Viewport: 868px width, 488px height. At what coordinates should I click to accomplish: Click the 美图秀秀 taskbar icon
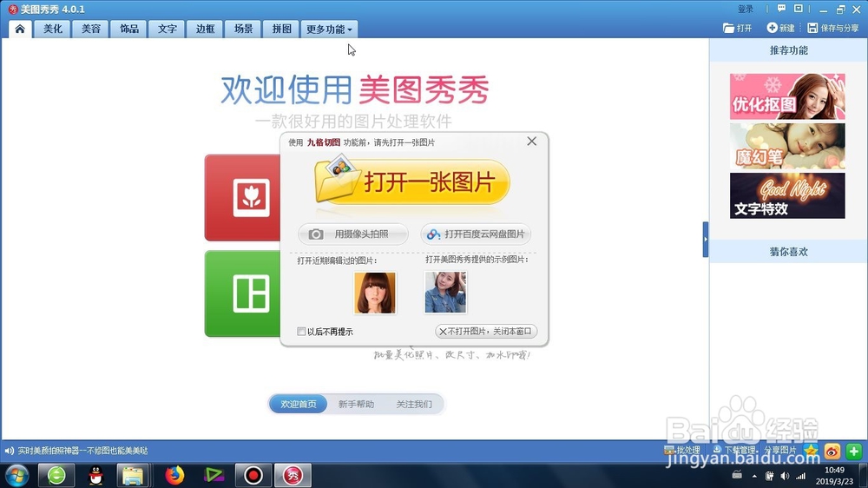click(293, 475)
